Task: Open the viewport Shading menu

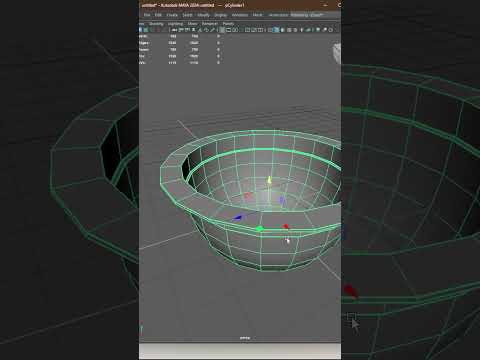Action: (x=156, y=24)
